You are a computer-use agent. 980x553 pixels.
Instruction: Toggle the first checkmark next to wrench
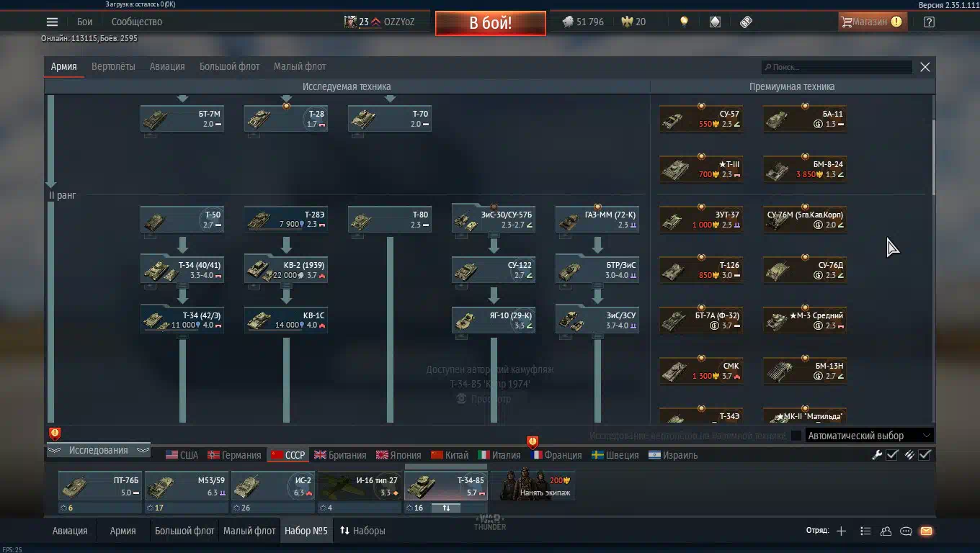(x=892, y=454)
